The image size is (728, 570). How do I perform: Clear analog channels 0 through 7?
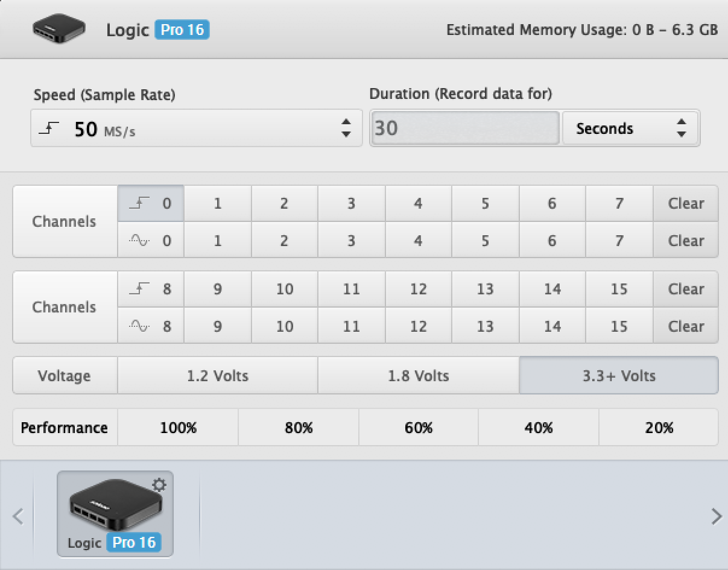point(686,240)
